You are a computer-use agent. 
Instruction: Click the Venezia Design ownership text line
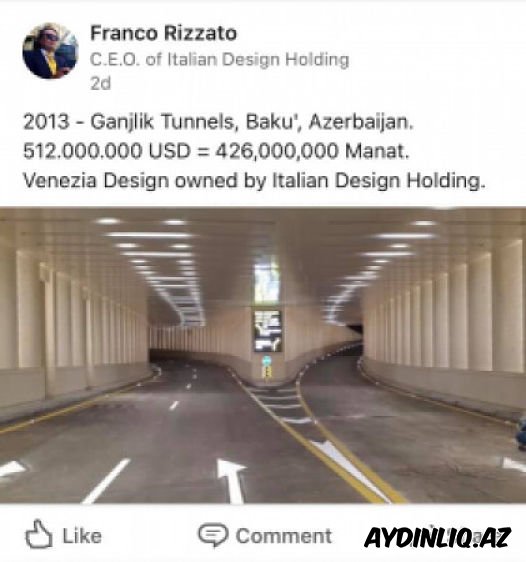coord(254,180)
